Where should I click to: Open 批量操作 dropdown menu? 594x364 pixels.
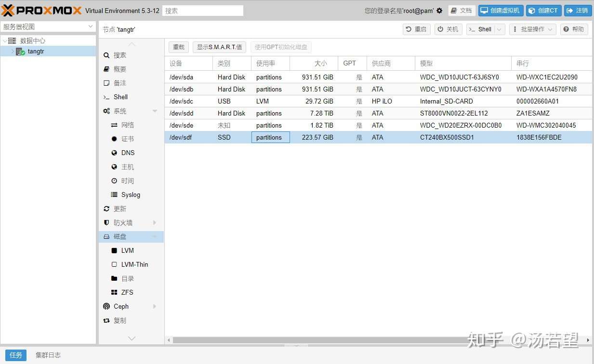coord(532,29)
